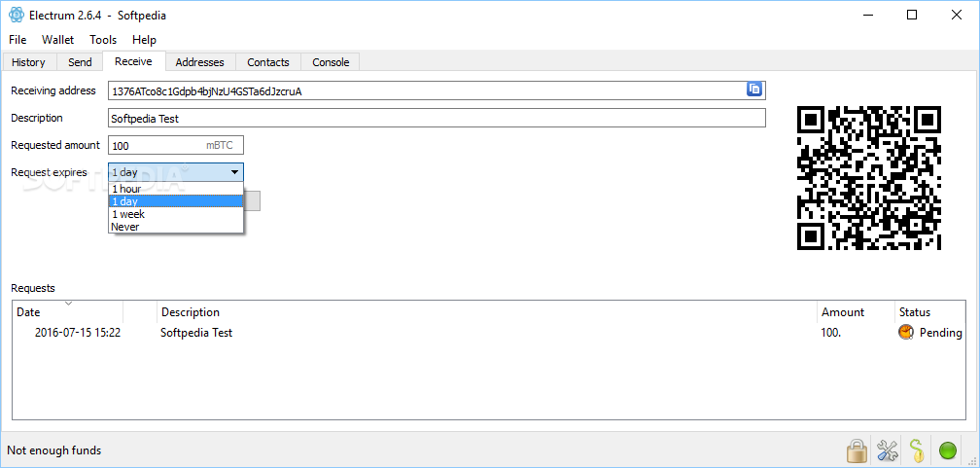
Task: Switch to the Console tab
Action: point(331,62)
